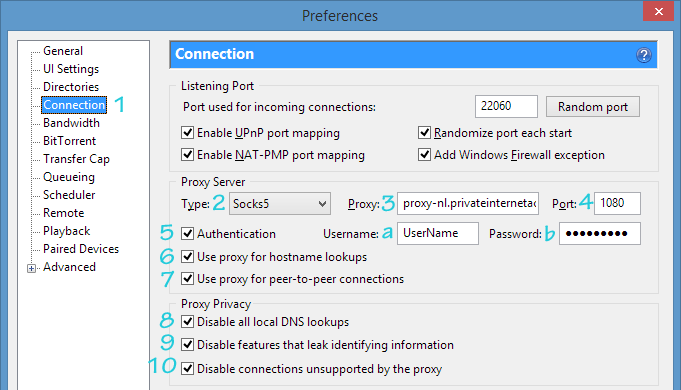Select BitTorrent in the tree

[69, 141]
